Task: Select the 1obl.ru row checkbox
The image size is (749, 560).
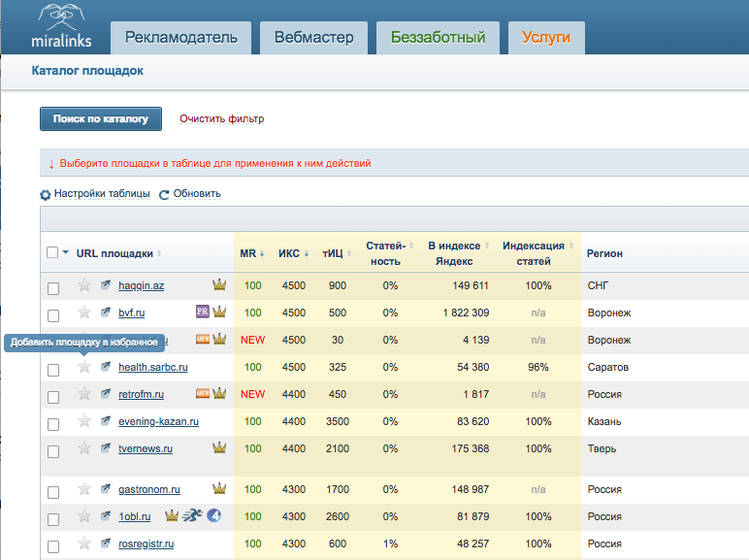Action: pos(53,520)
